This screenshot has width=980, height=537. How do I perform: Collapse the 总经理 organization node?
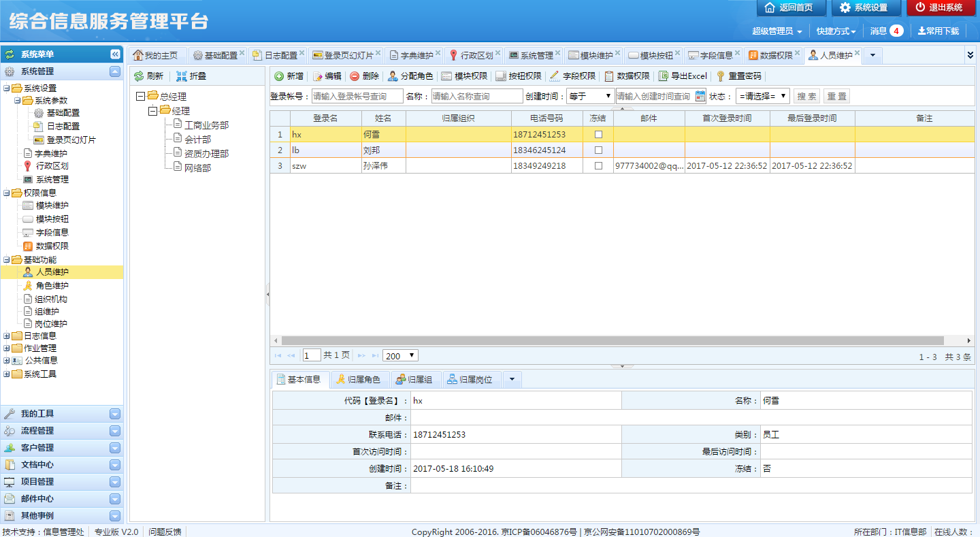coord(141,97)
